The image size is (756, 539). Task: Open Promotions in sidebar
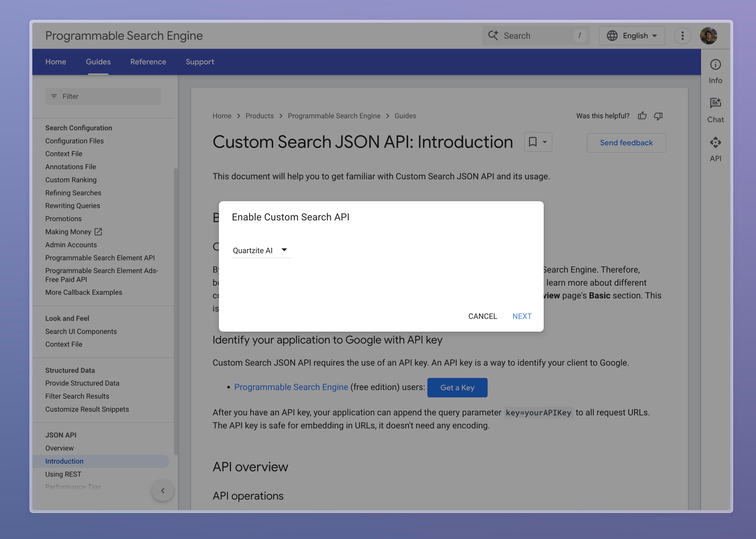(x=63, y=218)
